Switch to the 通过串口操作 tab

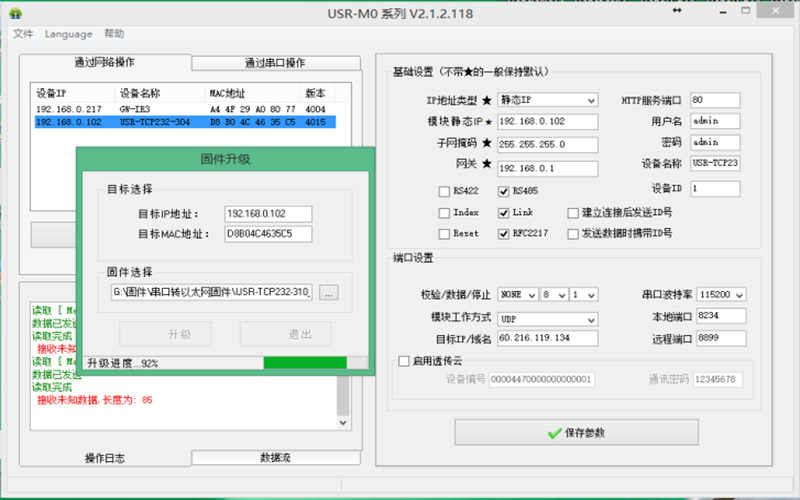tap(275, 63)
